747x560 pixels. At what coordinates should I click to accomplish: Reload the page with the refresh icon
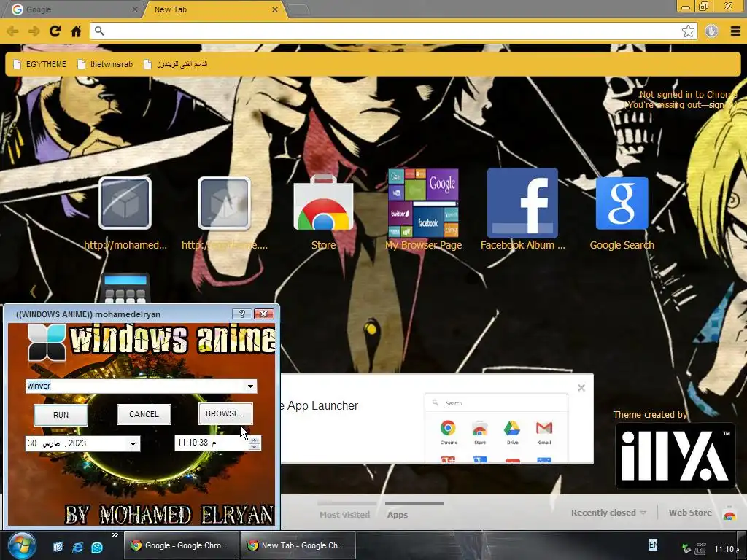pos(55,31)
